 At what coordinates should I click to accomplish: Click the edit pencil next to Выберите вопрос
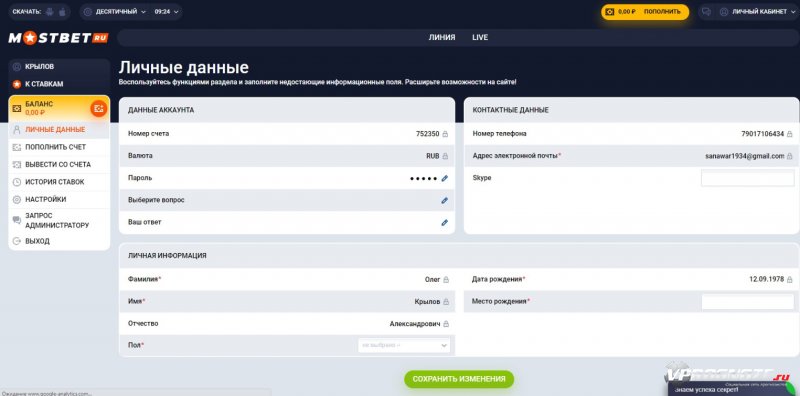tap(444, 201)
